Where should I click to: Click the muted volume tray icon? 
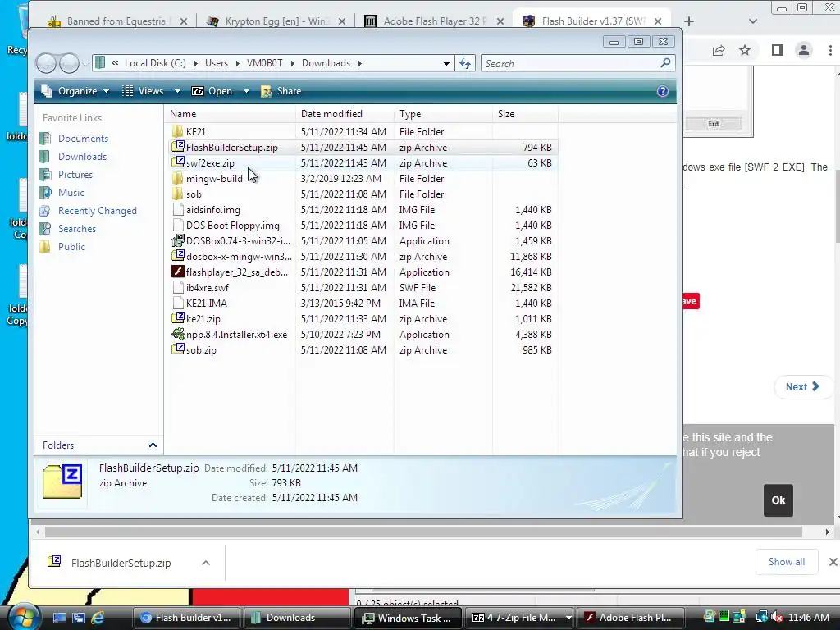tap(777, 617)
